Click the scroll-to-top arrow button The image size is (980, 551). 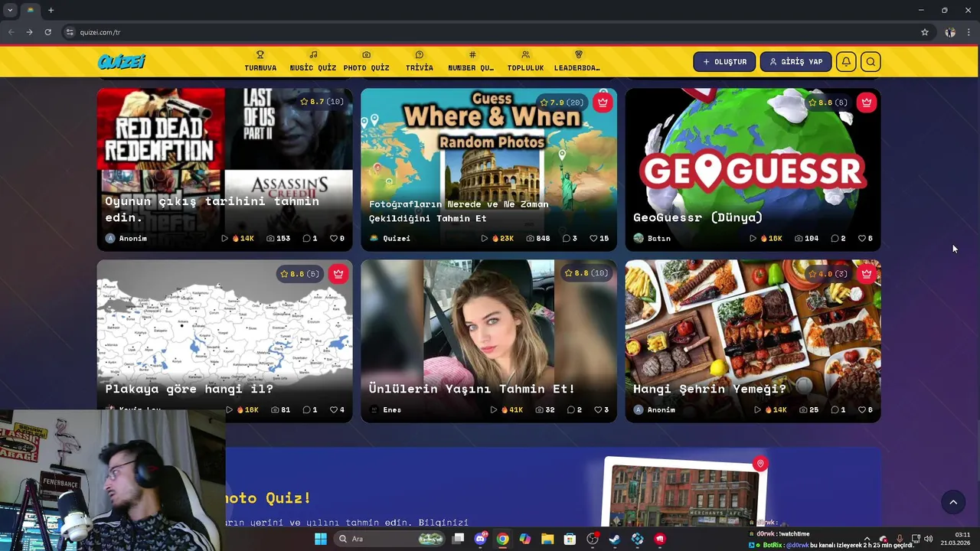click(x=953, y=502)
